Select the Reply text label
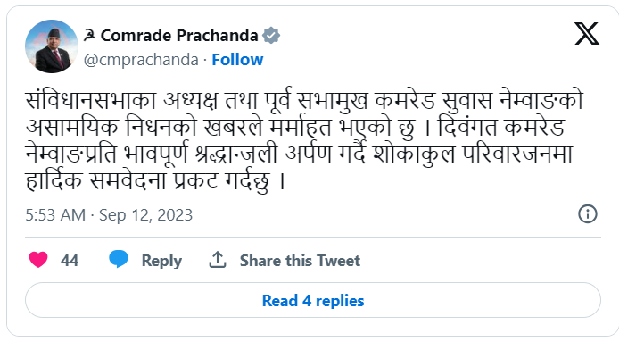Viewport: 644px width, 342px height. coord(161,261)
